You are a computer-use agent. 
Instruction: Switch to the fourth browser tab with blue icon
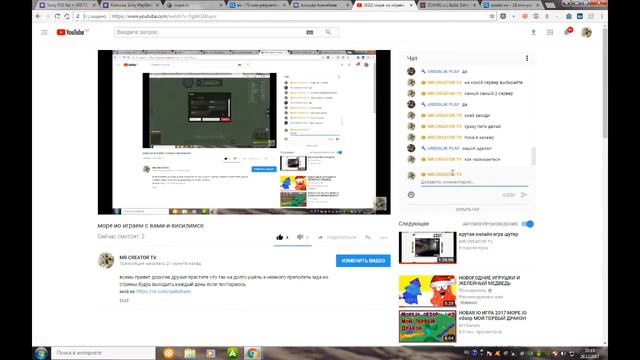[x=258, y=5]
